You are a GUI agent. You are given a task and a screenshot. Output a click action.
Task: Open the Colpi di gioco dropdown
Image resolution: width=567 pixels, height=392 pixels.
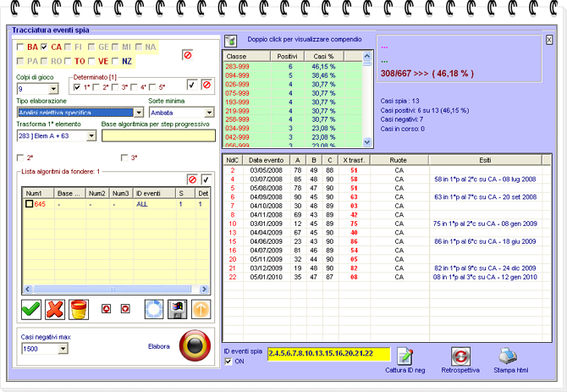[x=53, y=89]
